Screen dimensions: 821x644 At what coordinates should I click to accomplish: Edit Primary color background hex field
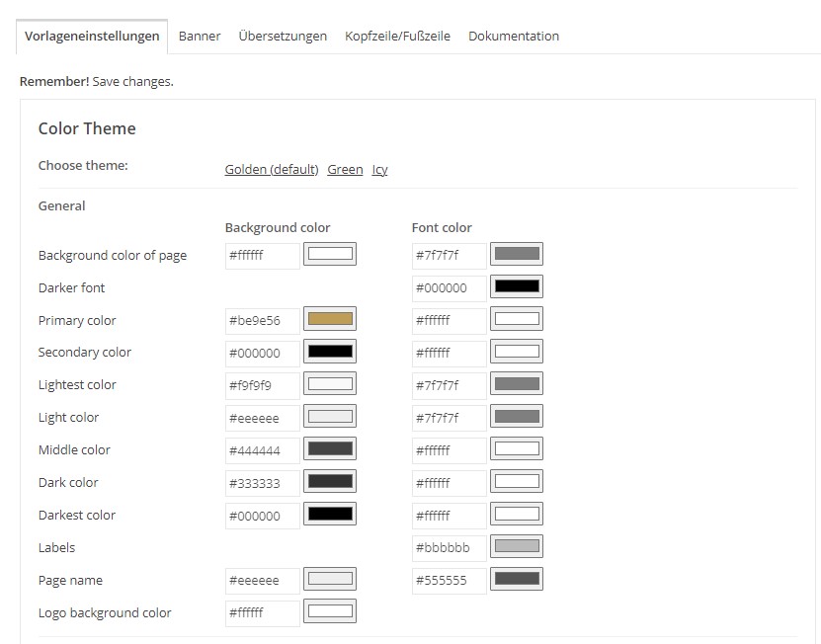coord(263,320)
